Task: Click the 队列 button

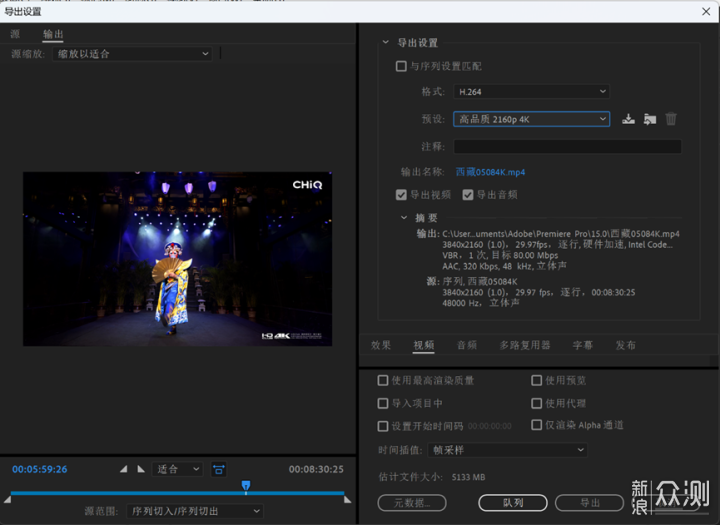Action: click(x=513, y=502)
